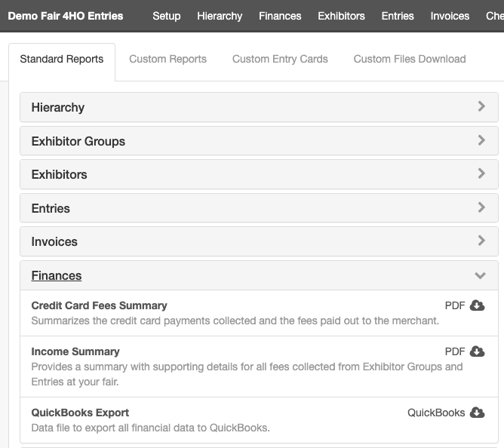Switch to the Custom Reports tab

(x=167, y=59)
